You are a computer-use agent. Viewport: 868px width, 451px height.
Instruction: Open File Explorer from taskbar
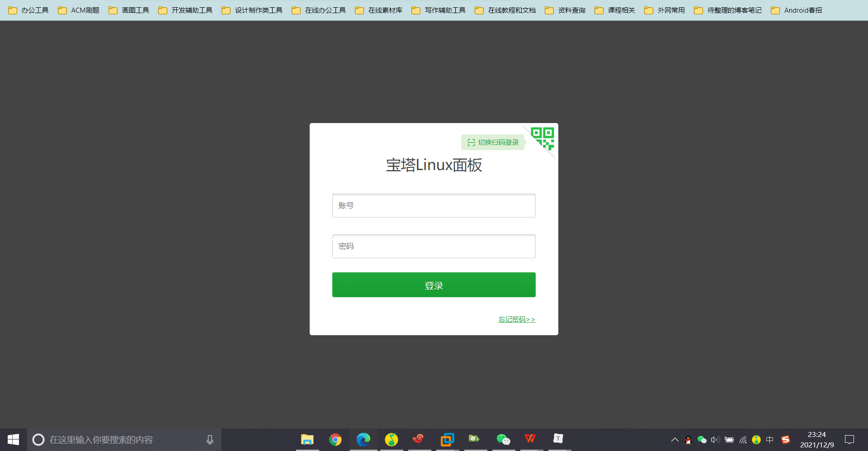coord(307,439)
